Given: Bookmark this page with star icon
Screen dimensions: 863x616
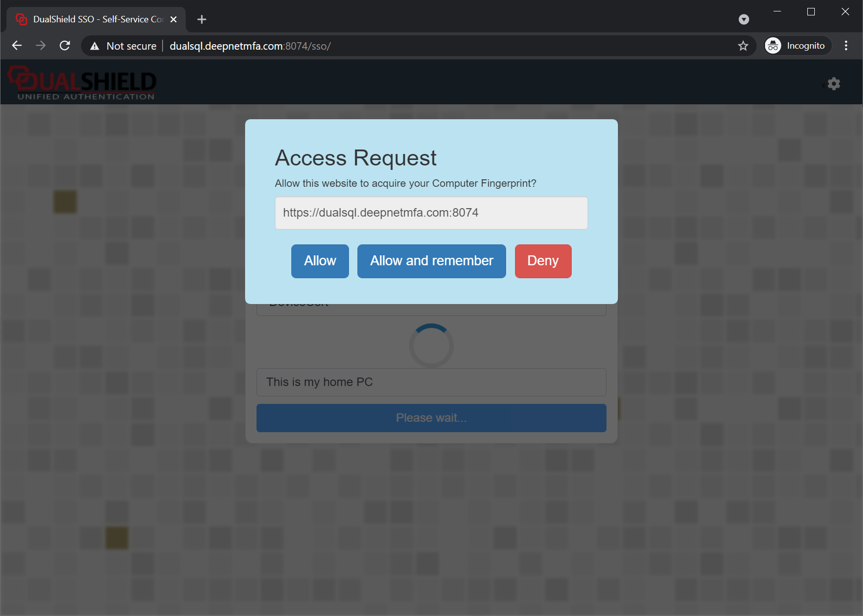Looking at the screenshot, I should (743, 46).
